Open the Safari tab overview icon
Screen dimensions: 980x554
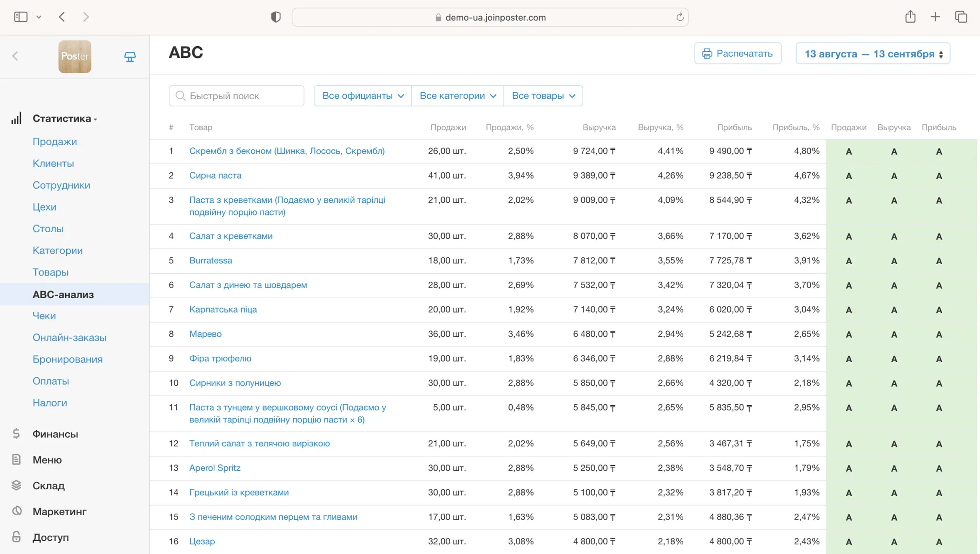tap(961, 17)
